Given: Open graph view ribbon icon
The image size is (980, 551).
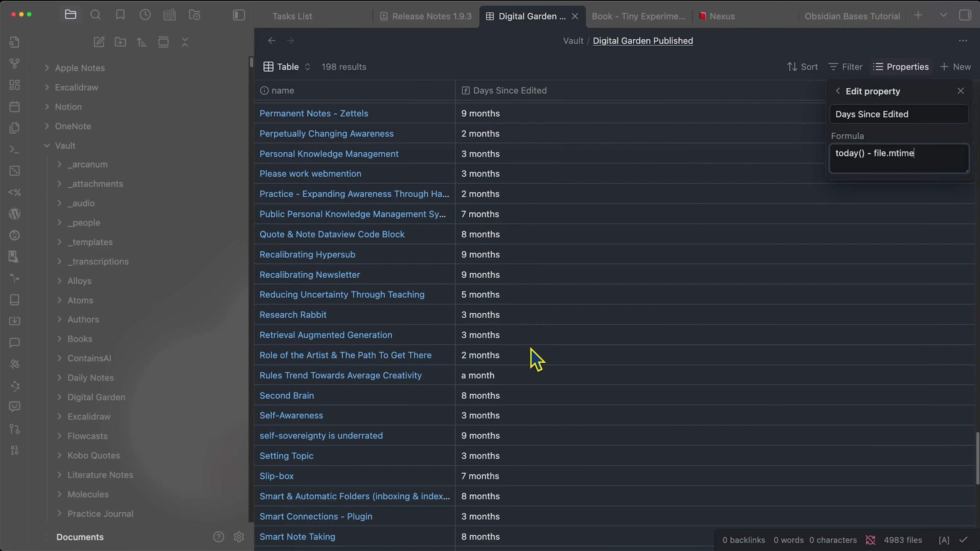Looking at the screenshot, I should coord(15,64).
